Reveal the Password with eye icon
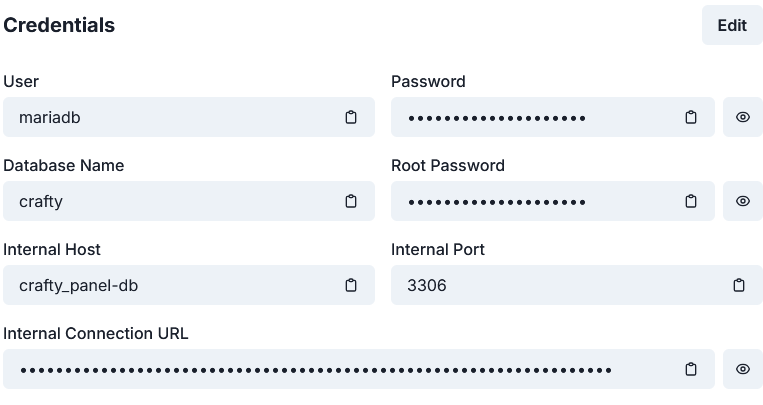The height and width of the screenshot is (405, 763). [743, 117]
